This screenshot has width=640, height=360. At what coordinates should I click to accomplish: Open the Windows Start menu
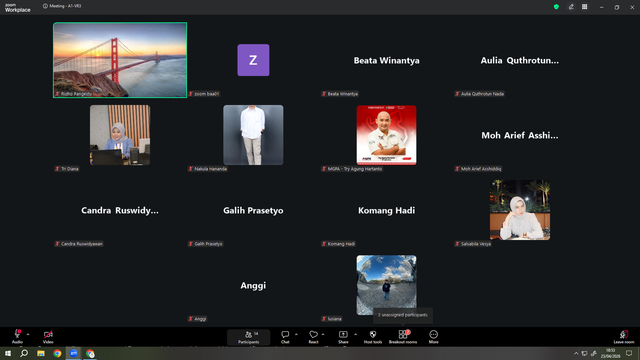(8, 353)
